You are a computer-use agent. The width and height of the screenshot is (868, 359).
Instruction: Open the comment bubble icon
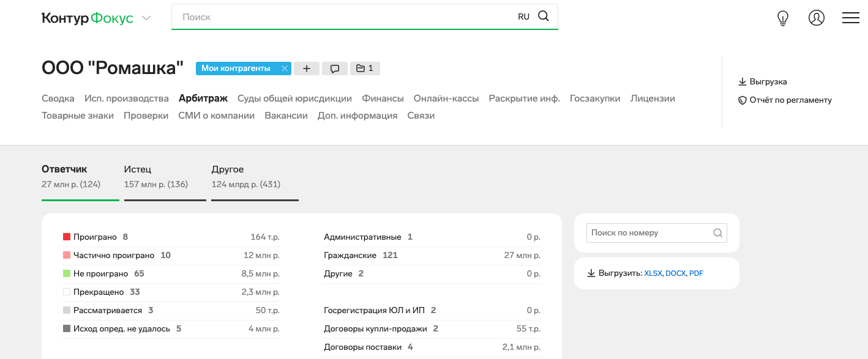click(335, 68)
